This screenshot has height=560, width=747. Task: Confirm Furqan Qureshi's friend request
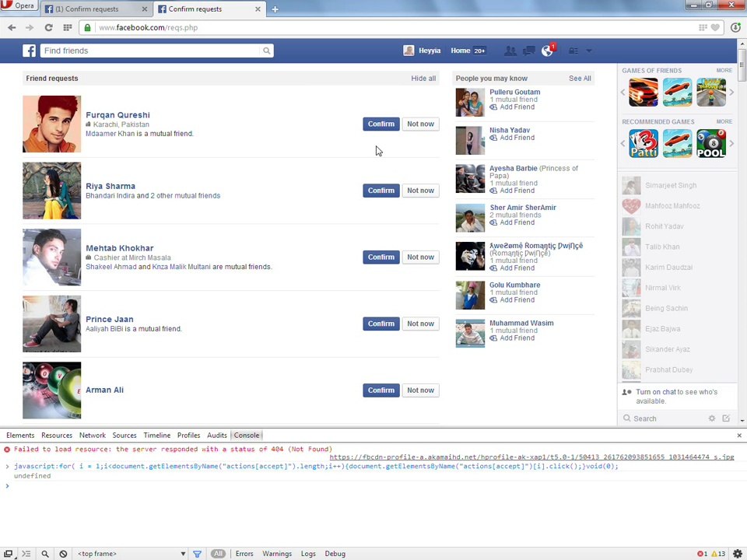[x=381, y=124]
